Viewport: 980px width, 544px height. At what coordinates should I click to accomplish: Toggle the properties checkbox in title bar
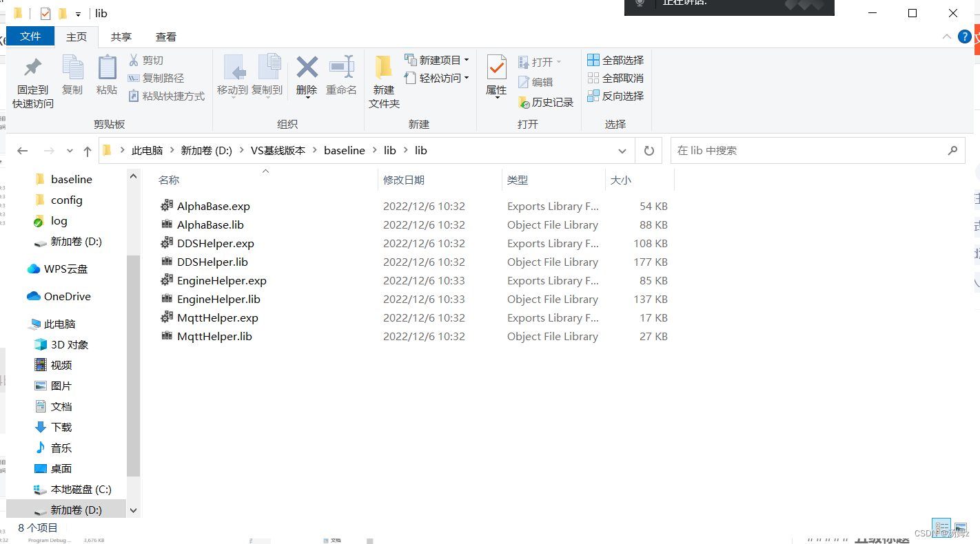click(x=45, y=13)
